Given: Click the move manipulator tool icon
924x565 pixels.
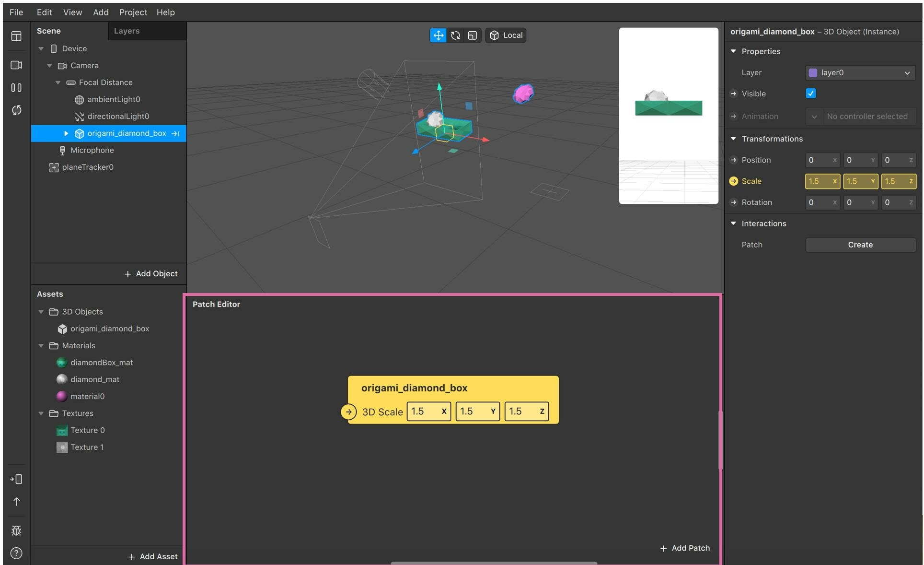Looking at the screenshot, I should (438, 35).
